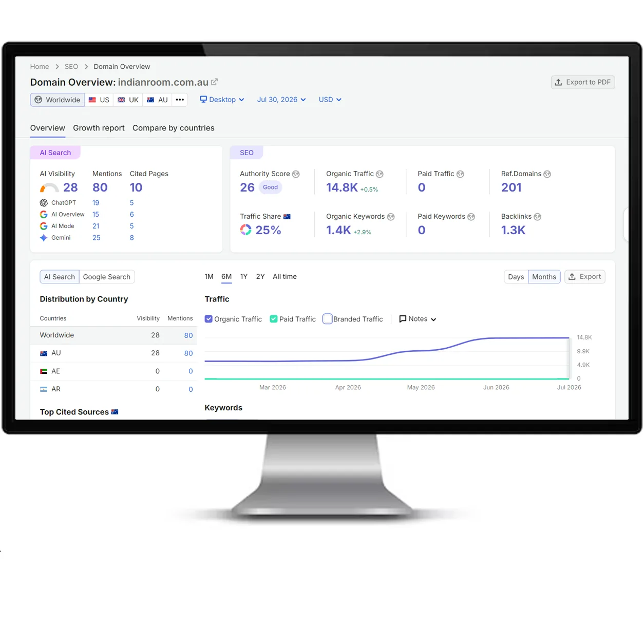
Task: Click the globe icon next to Organic Keywords
Action: click(391, 217)
